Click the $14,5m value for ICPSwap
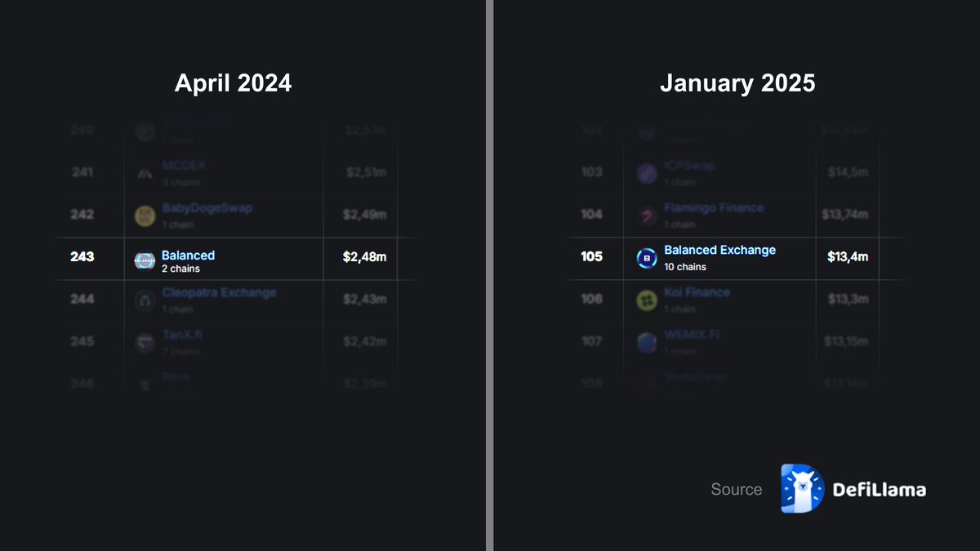Image resolution: width=980 pixels, height=551 pixels. [x=848, y=172]
